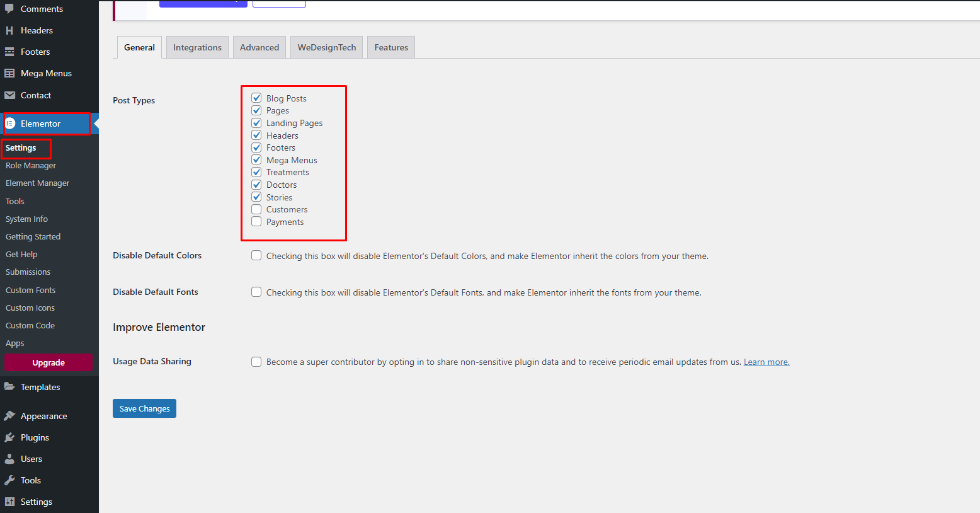The height and width of the screenshot is (513, 980).
Task: Open Getting Started submenu item
Action: pyautogui.click(x=33, y=236)
